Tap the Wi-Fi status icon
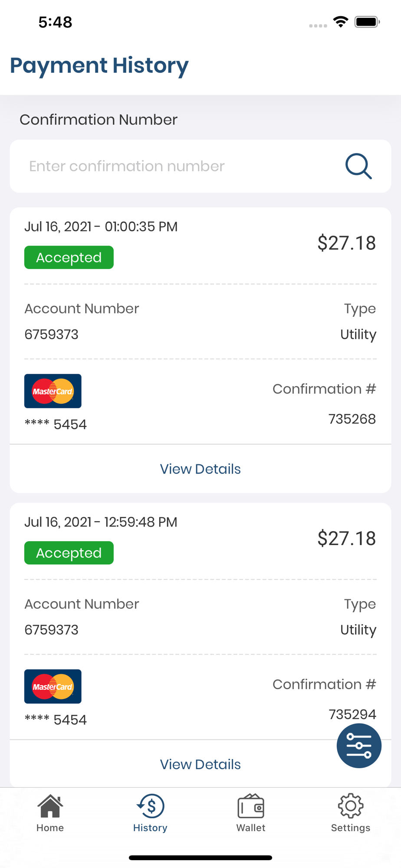The width and height of the screenshot is (401, 868). [341, 22]
